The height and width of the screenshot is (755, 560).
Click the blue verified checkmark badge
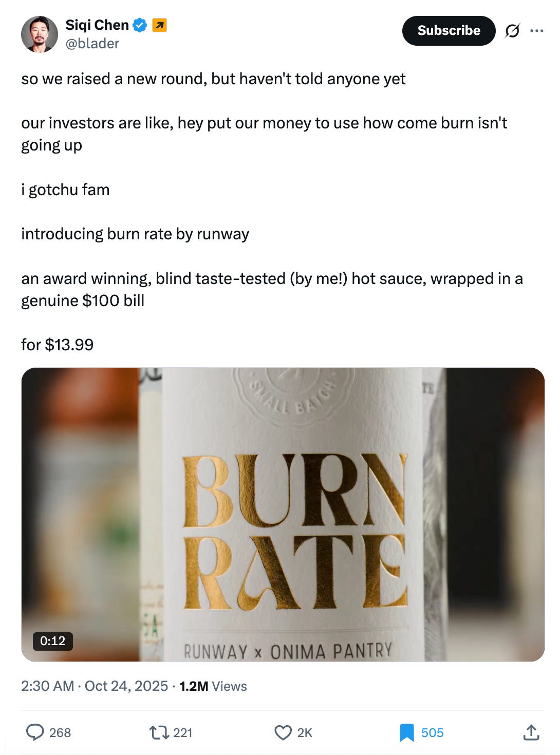(x=140, y=25)
